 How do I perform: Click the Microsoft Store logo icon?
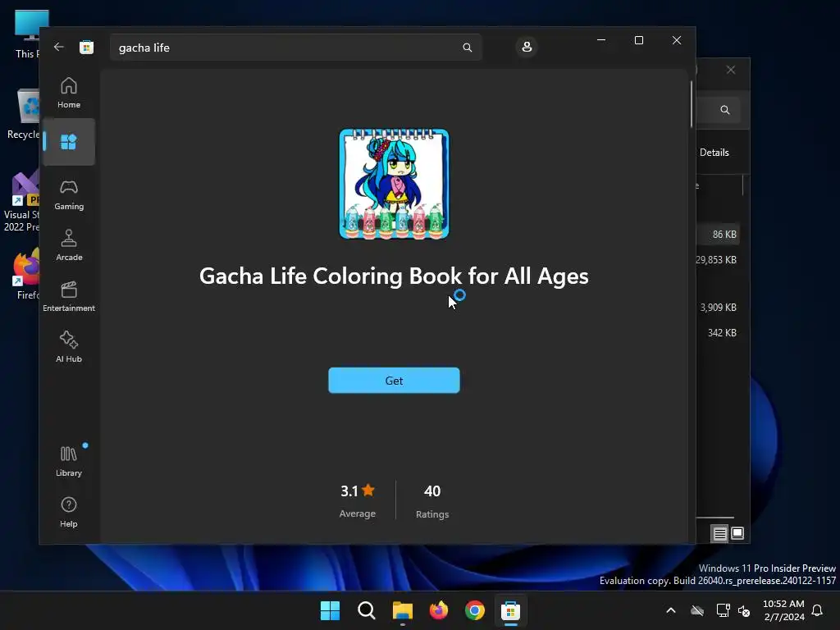(86, 47)
